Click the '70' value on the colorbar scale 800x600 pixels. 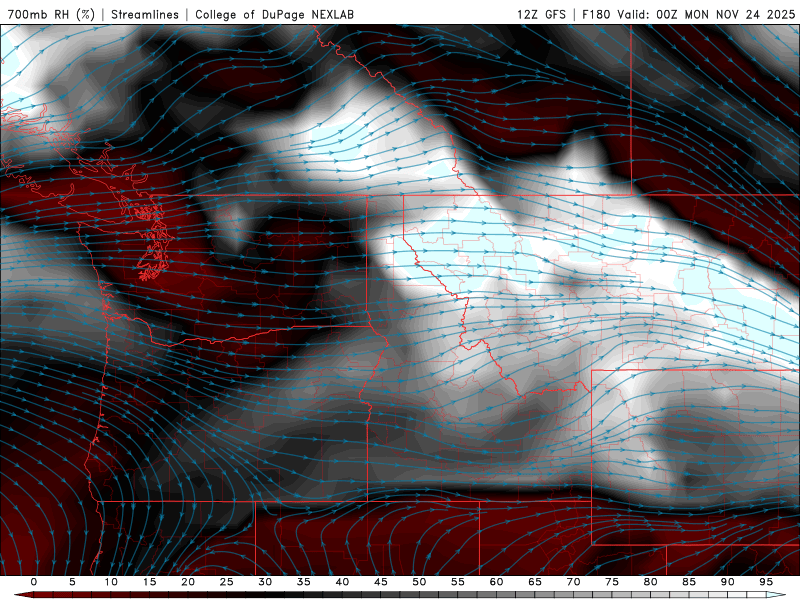click(573, 582)
